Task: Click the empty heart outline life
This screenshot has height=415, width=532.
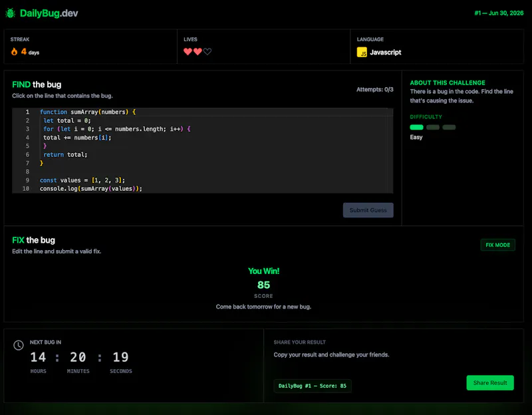Action: pyautogui.click(x=207, y=52)
